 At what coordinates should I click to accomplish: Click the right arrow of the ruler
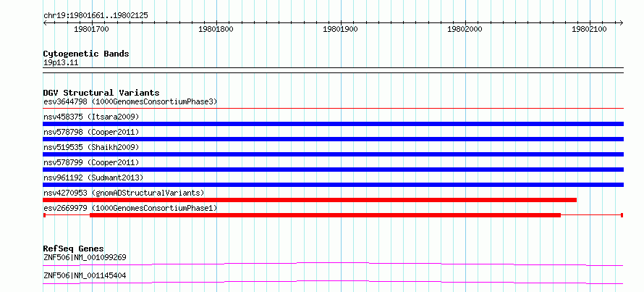[x=622, y=22]
